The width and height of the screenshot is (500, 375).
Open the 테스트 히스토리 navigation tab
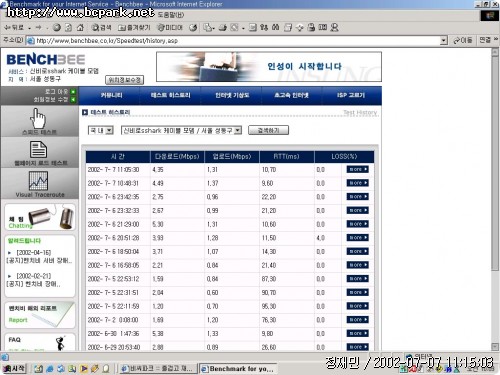pyautogui.click(x=170, y=95)
